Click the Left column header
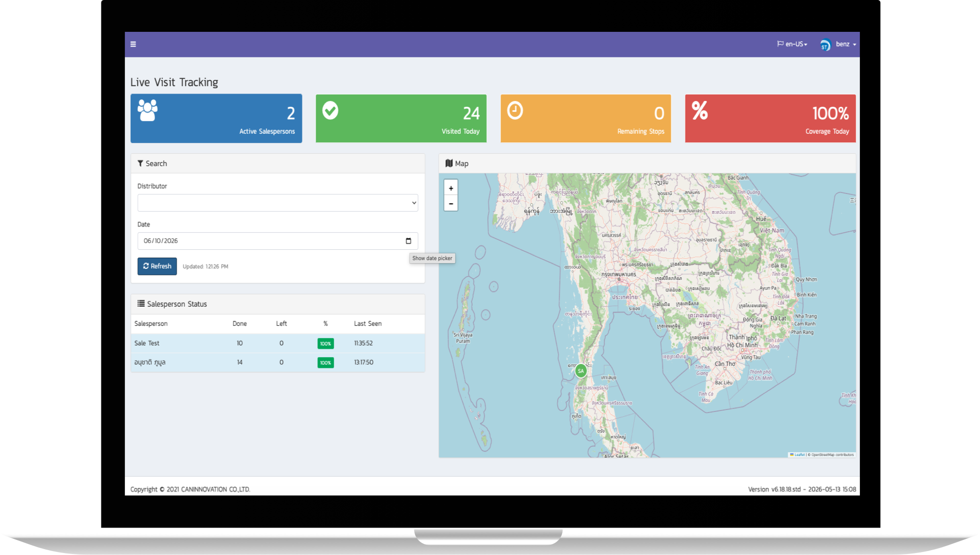 (x=281, y=324)
